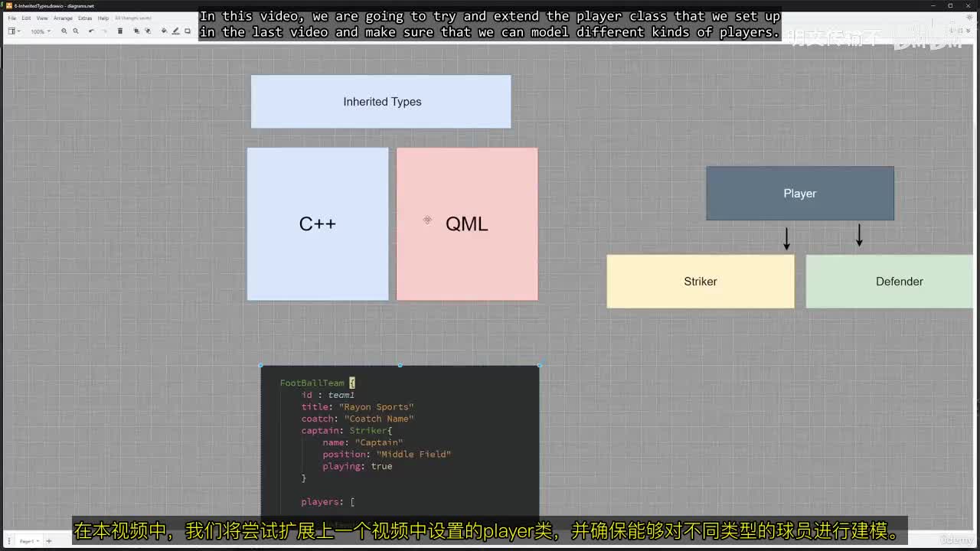Open the Edit menu
Image resolution: width=980 pixels, height=551 pixels.
point(26,18)
